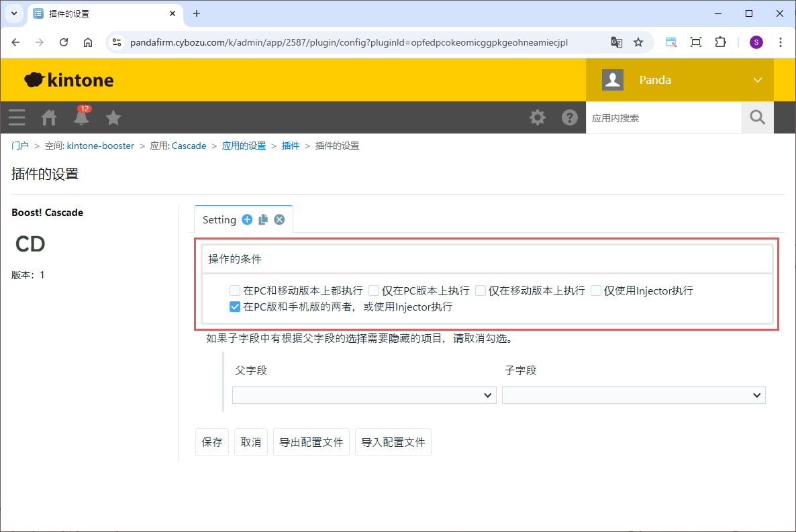The image size is (796, 532).
Task: Focus the 应用内搜索 search field
Action: pos(663,118)
